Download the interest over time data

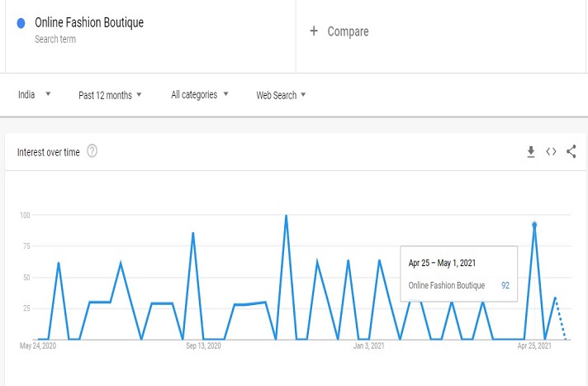pyautogui.click(x=531, y=151)
